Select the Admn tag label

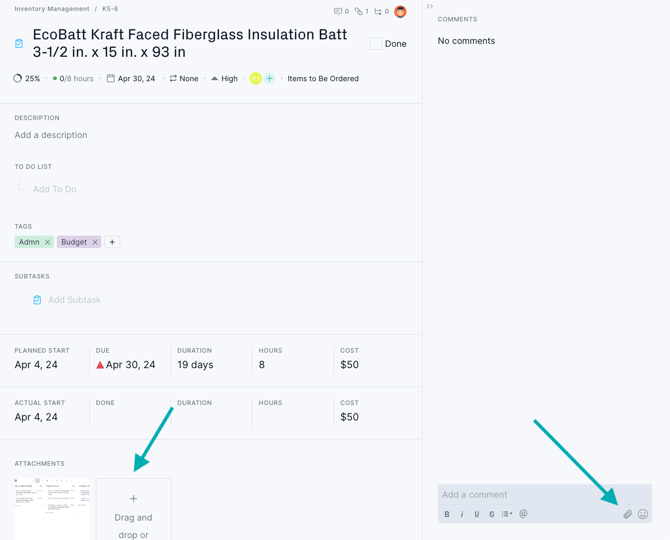(29, 242)
